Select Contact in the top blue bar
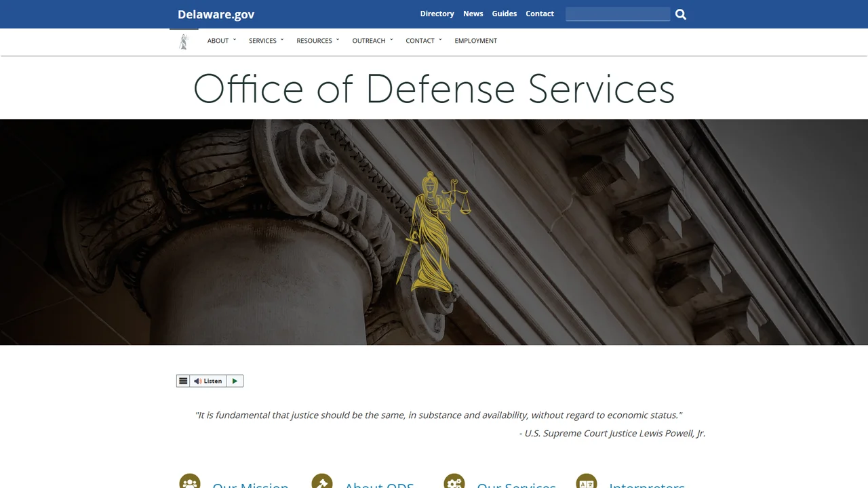Image resolution: width=868 pixels, height=488 pixels. tap(540, 14)
